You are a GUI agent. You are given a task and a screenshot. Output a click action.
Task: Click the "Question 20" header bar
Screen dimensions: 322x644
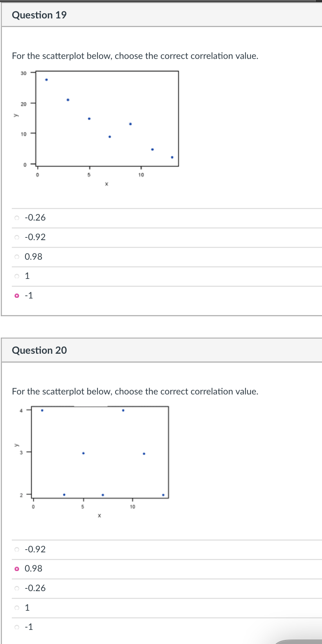[161, 350]
